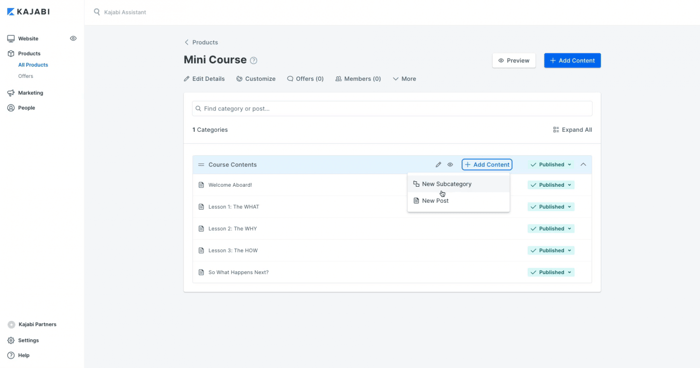Click the Settings gear icon
The height and width of the screenshot is (368, 700).
(x=11, y=340)
